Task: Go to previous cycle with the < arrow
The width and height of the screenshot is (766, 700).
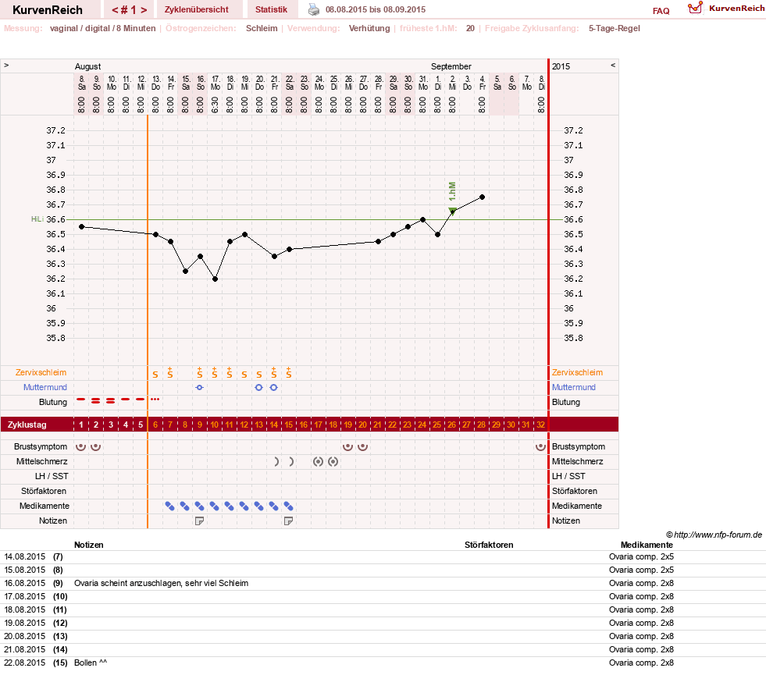Action: tap(115, 10)
